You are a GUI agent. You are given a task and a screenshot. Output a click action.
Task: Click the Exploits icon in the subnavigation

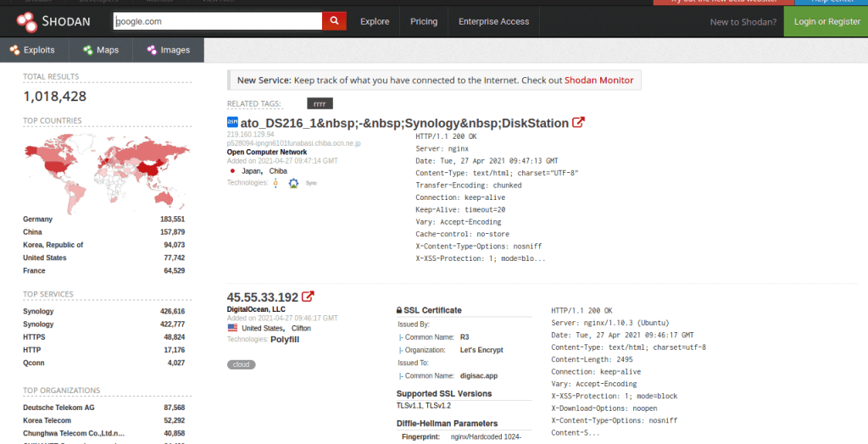[x=14, y=50]
